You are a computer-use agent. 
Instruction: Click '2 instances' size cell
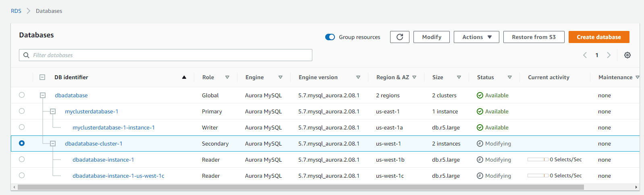pos(446,144)
